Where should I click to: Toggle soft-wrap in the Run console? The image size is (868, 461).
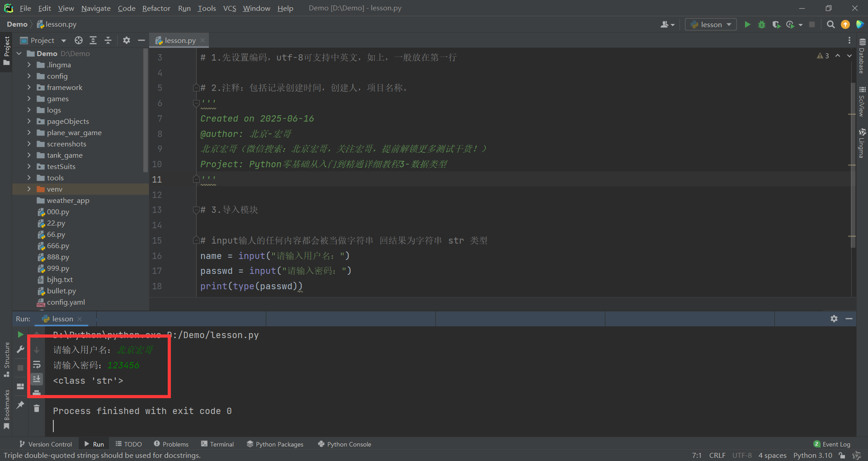tap(37, 364)
